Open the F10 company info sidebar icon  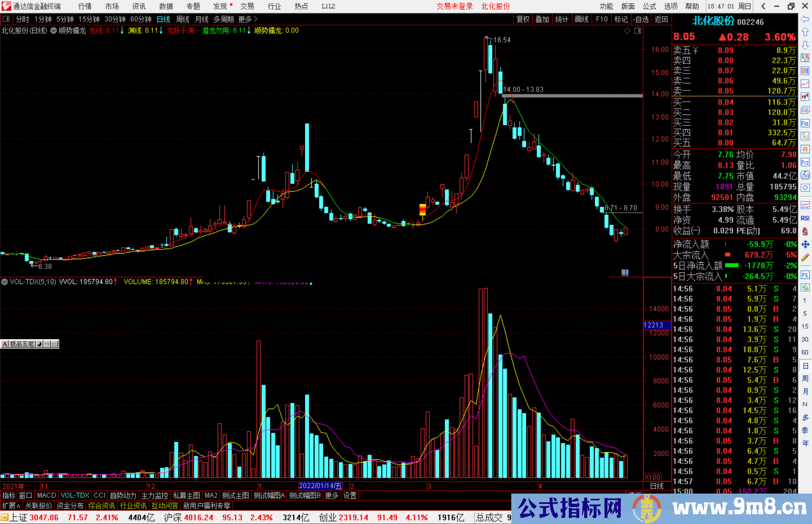tap(805, 123)
